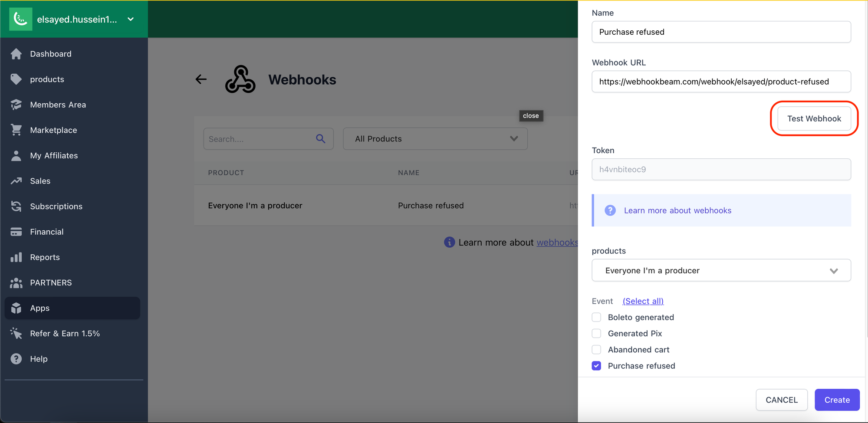Uncheck the Purchase refused checkbox
Viewport: 868px width, 423px height.
596,366
